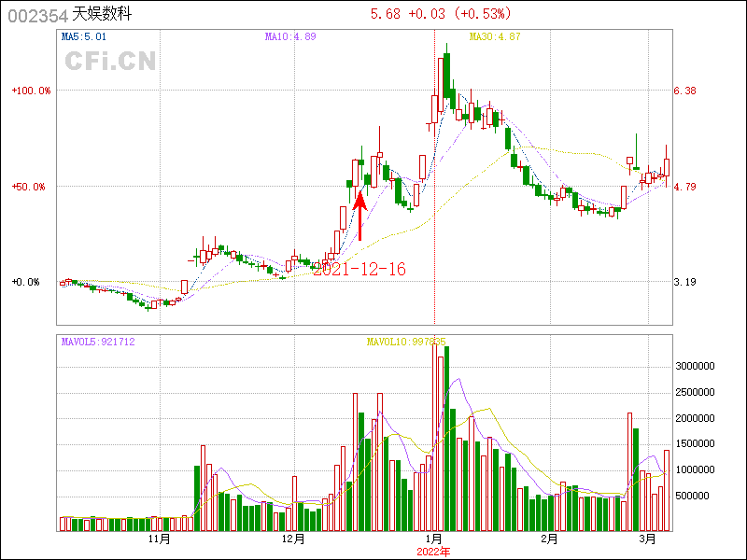Click the 2022年 year label
Viewport: 747px width, 560px height.
(x=433, y=552)
